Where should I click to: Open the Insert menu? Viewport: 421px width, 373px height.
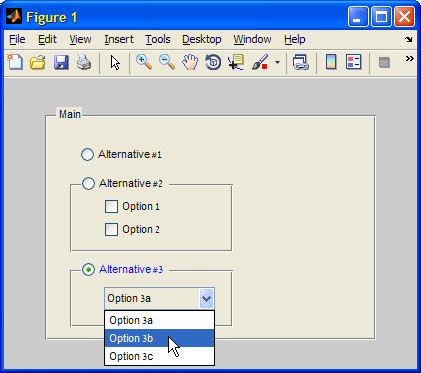click(119, 39)
